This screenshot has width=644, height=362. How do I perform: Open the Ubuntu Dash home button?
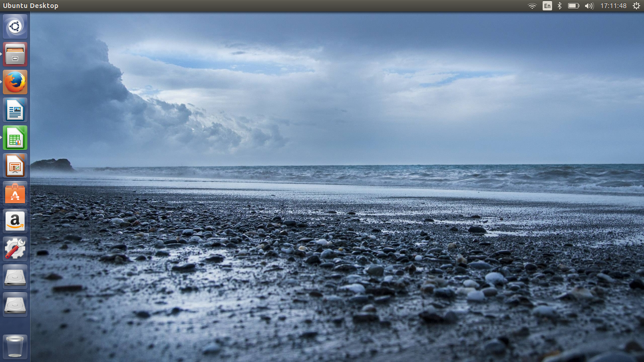[x=15, y=26]
